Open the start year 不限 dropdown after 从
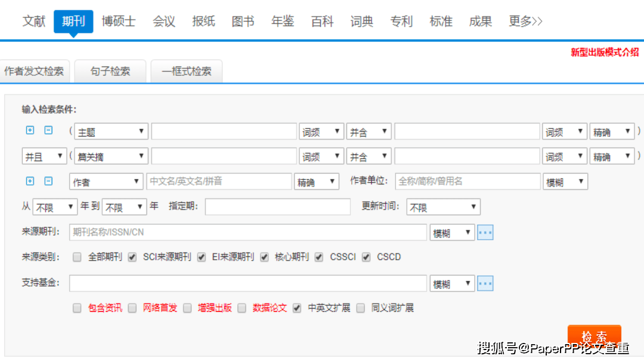644x362 pixels. tap(55, 207)
